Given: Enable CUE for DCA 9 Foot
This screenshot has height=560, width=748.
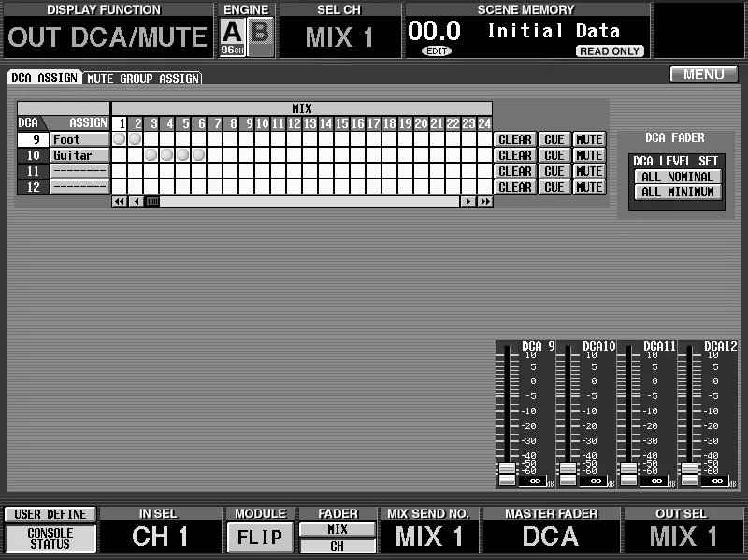Looking at the screenshot, I should (554, 139).
